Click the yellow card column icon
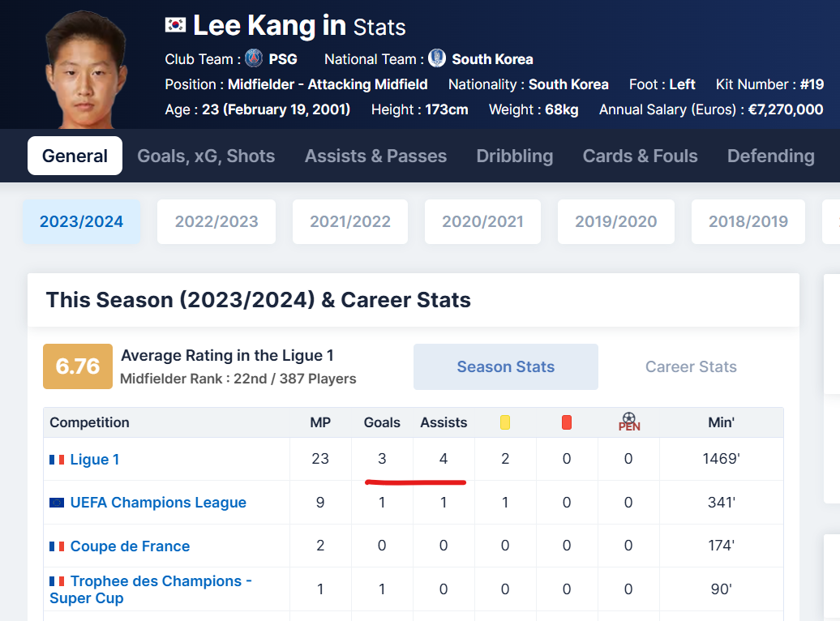 click(504, 422)
